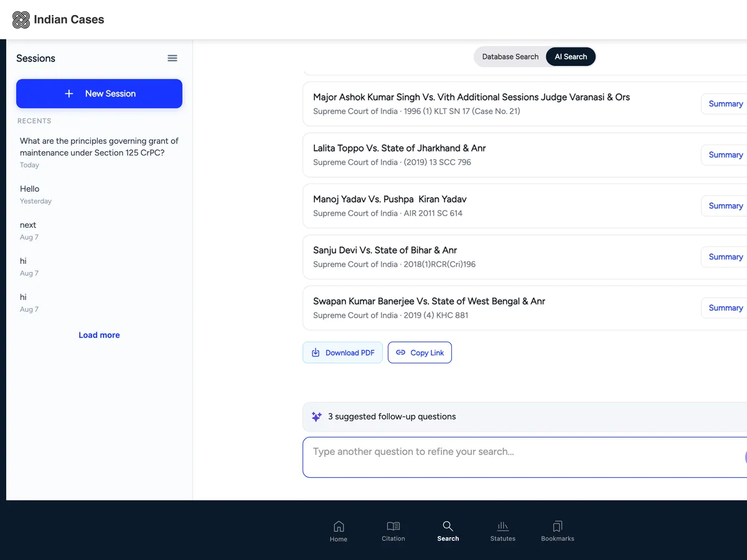Screen dimensions: 747x560
Task: Open Summary for Sanju Devi case
Action: point(725,257)
